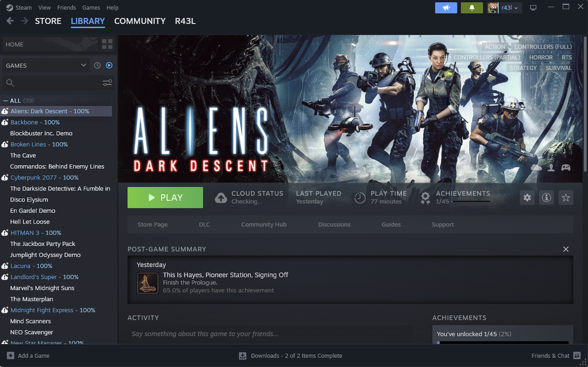588x367 pixels.
Task: Click the Downloads icon in bottom bar
Action: (x=242, y=356)
